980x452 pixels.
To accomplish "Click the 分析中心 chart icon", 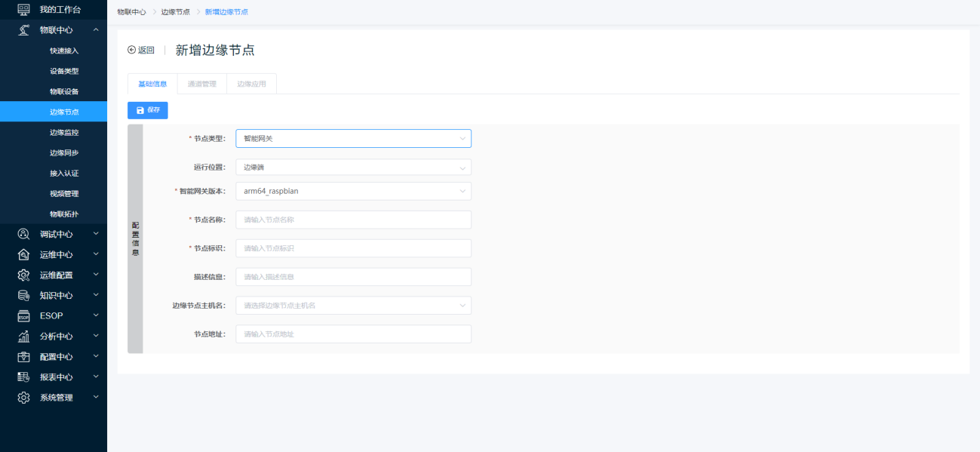I will pos(23,336).
